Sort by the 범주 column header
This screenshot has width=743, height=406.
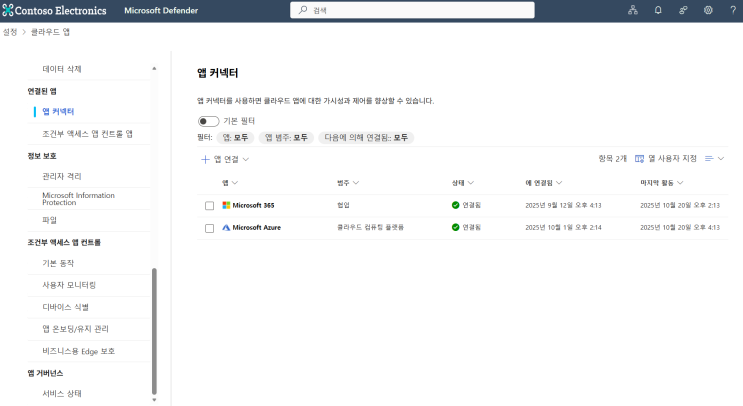click(x=348, y=183)
